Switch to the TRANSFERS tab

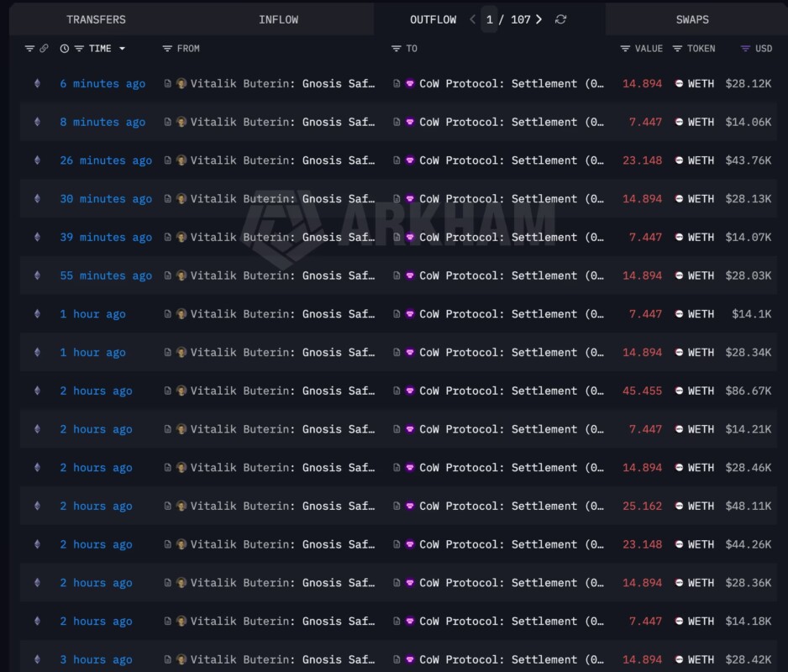pyautogui.click(x=96, y=19)
